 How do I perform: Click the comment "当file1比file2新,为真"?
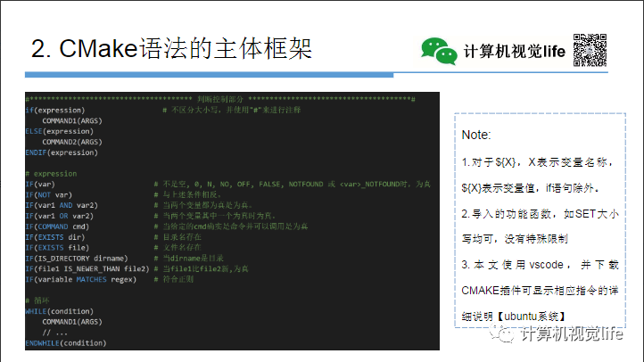(x=202, y=269)
